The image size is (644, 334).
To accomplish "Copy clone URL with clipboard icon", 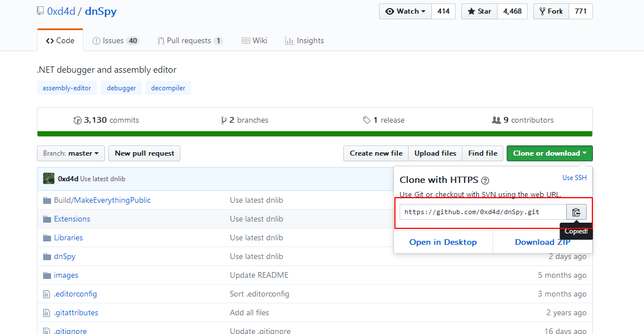I will pos(576,212).
